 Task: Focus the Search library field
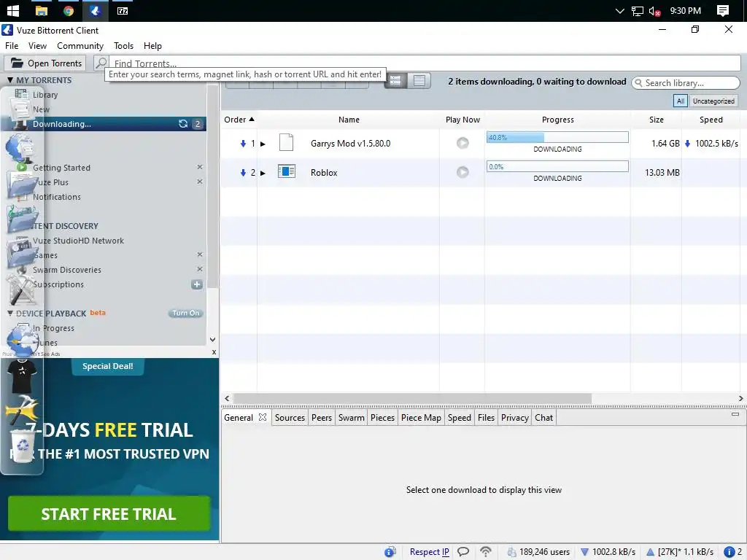click(686, 83)
